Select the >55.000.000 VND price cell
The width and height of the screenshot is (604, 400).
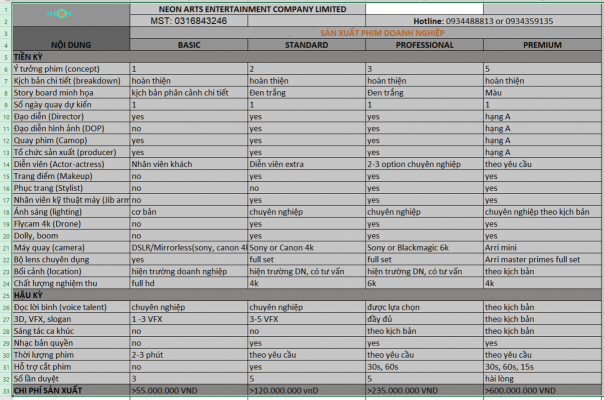[188, 391]
